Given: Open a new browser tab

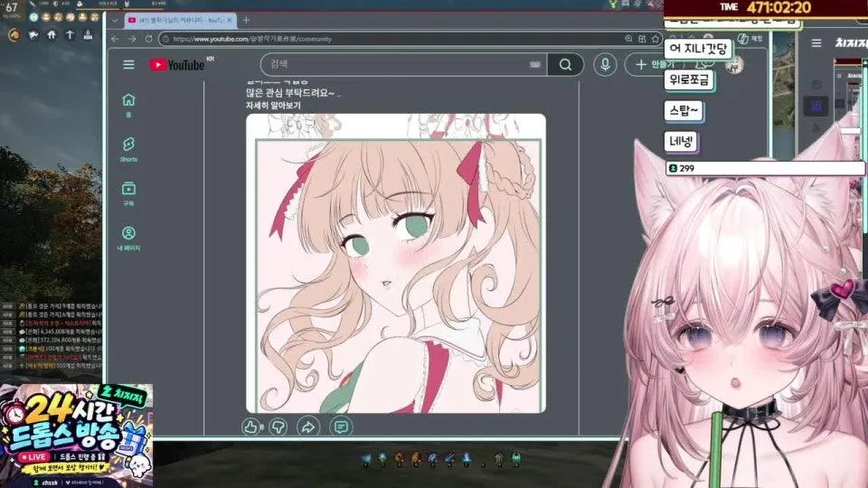Looking at the screenshot, I should (246, 21).
